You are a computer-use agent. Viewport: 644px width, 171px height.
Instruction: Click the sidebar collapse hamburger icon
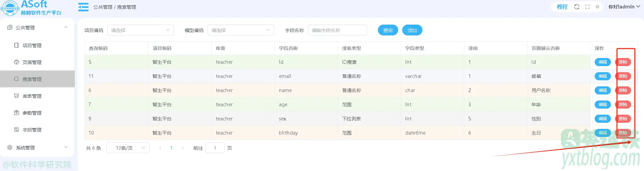coord(83,7)
